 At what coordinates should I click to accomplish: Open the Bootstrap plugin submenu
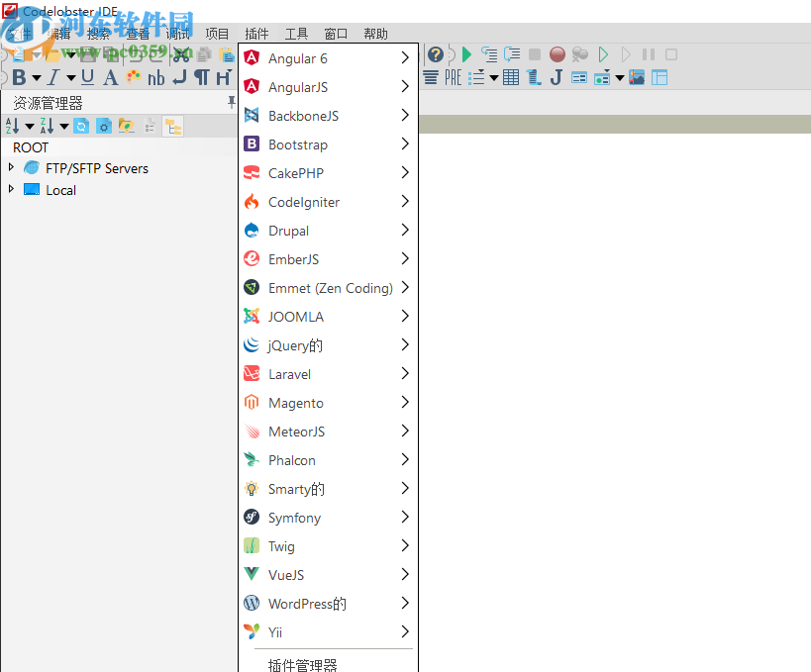point(297,144)
